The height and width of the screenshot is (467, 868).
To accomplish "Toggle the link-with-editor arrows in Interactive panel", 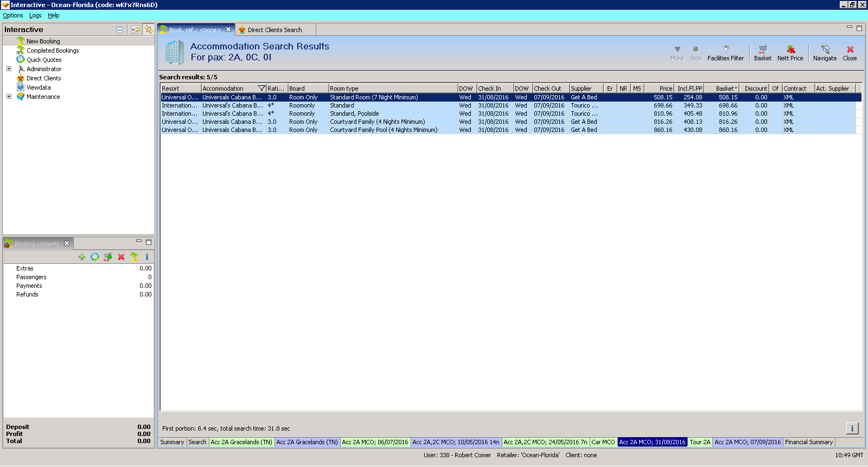I will click(x=148, y=30).
